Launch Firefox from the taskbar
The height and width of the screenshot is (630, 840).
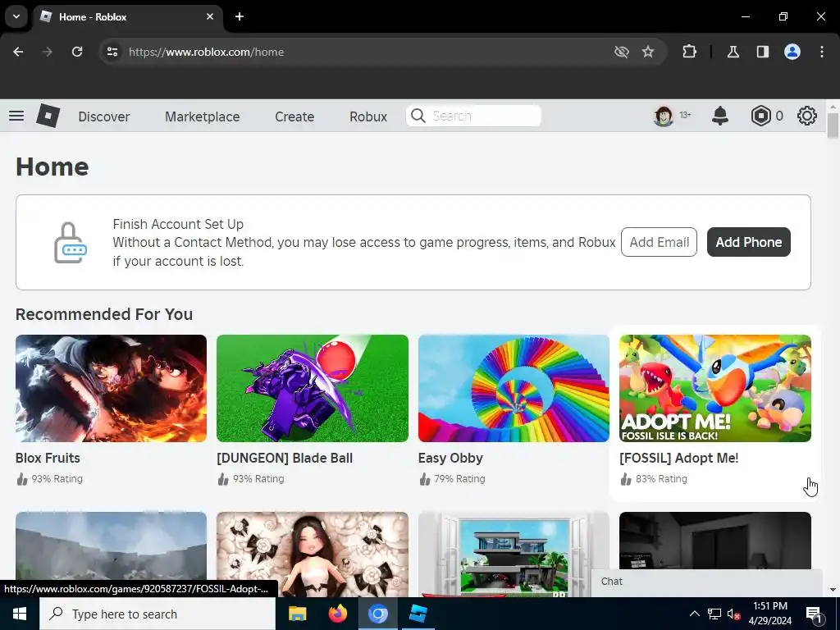pyautogui.click(x=337, y=614)
